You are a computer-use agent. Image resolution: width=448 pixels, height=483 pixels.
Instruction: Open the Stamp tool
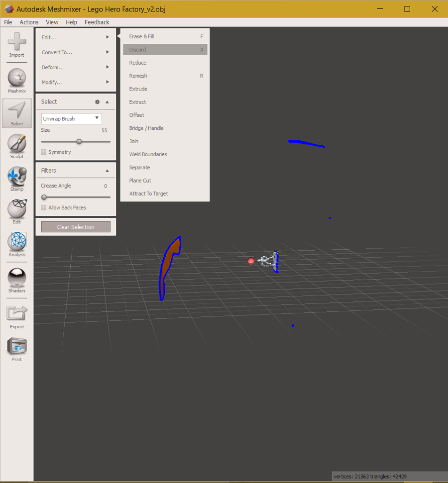point(16,179)
